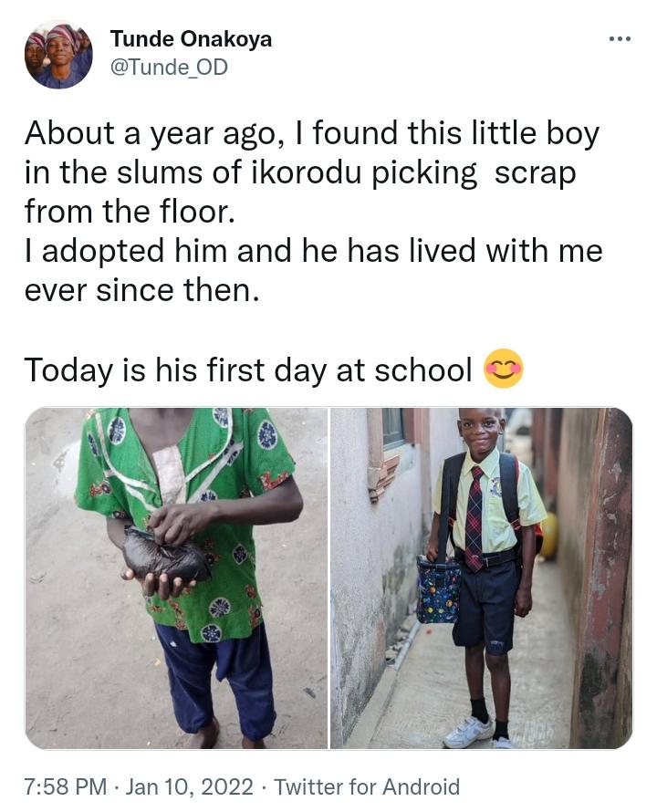
Task: Click Tunde Onakoya's round profile avatar
Action: pyautogui.click(x=58, y=56)
